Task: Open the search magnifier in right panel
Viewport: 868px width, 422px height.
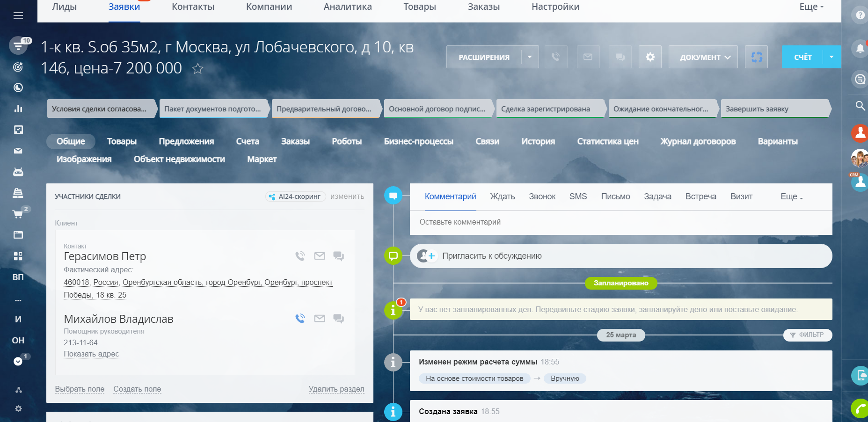Action: pyautogui.click(x=860, y=106)
